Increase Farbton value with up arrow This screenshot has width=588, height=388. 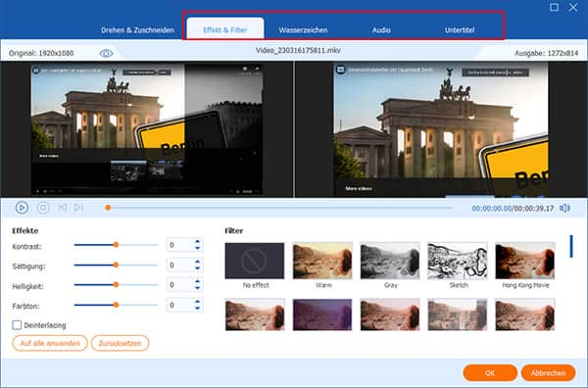click(198, 302)
